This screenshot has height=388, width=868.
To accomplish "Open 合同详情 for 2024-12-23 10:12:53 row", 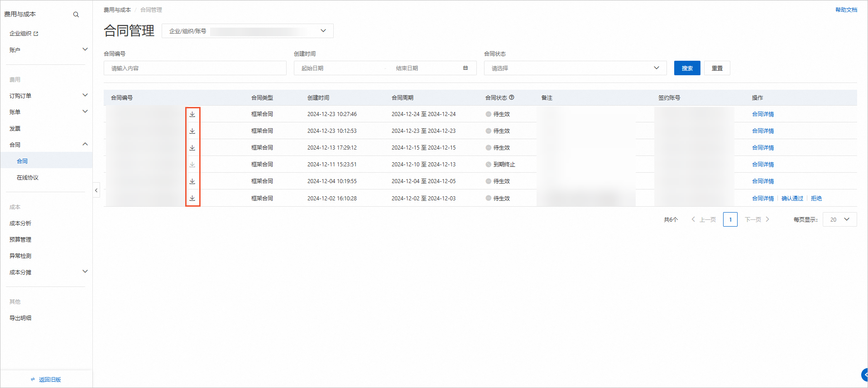I will point(763,131).
